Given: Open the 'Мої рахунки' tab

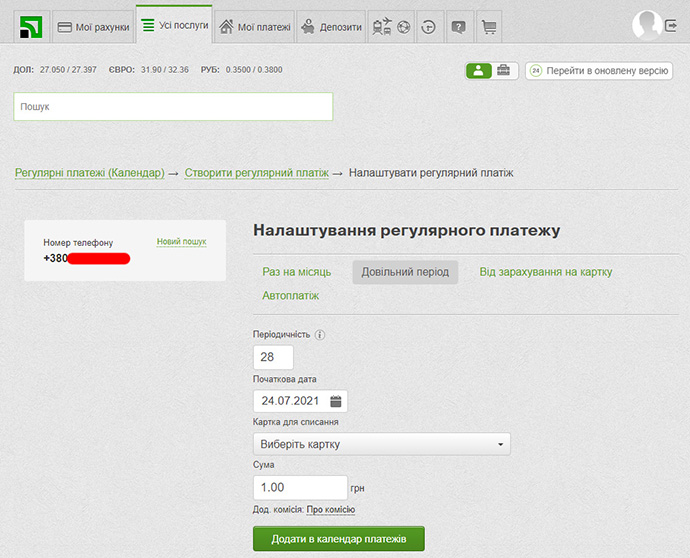Looking at the screenshot, I should 92,27.
